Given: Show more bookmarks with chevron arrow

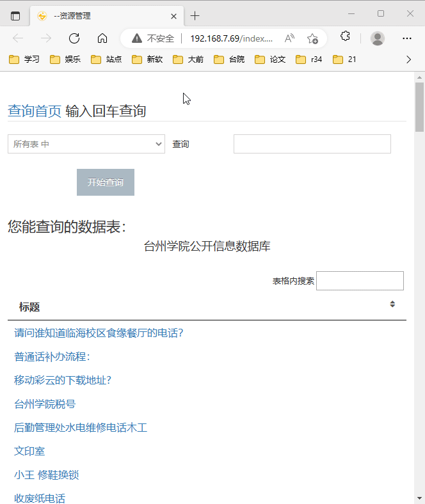Looking at the screenshot, I should click(409, 59).
